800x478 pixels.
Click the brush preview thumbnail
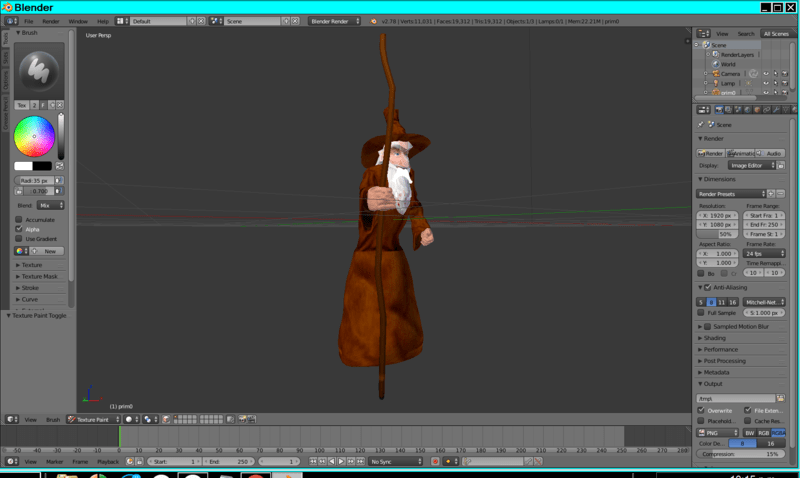[x=38, y=69]
